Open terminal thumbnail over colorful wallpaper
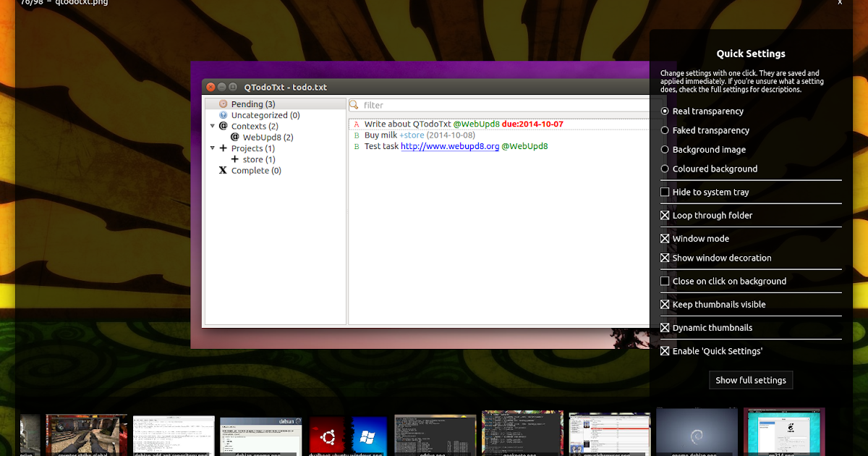 [x=522, y=434]
